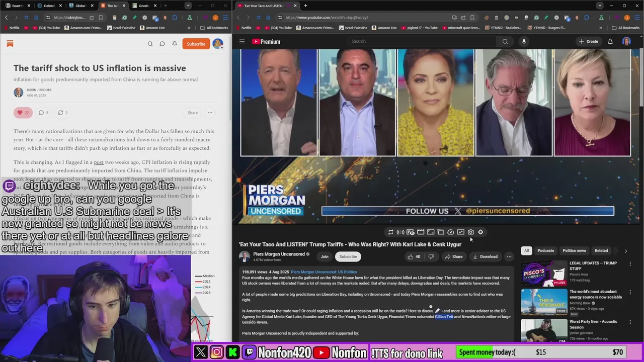Click the YouTube search input field
Viewport: 644px width, 362px height.
[422, 42]
